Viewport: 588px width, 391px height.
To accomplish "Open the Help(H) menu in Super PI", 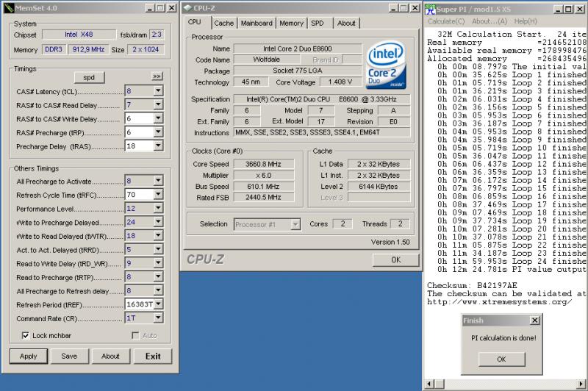I will point(526,21).
